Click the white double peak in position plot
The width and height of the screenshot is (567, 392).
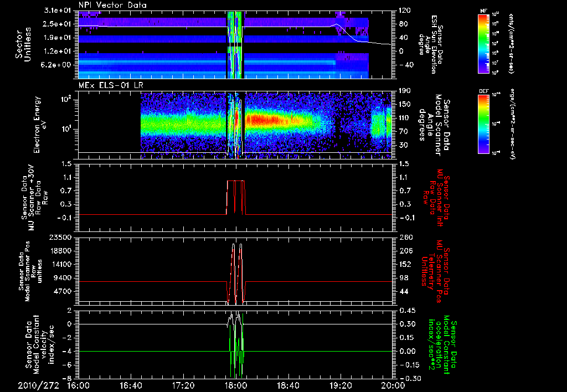point(237,273)
